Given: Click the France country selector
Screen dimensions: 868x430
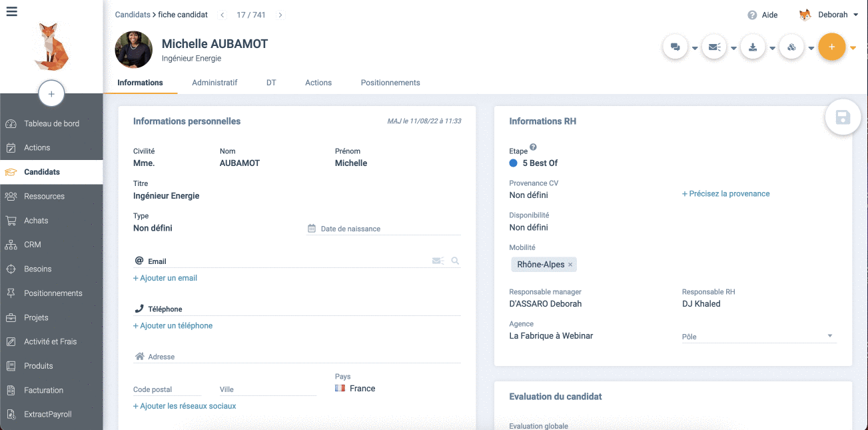Looking at the screenshot, I should coord(356,388).
